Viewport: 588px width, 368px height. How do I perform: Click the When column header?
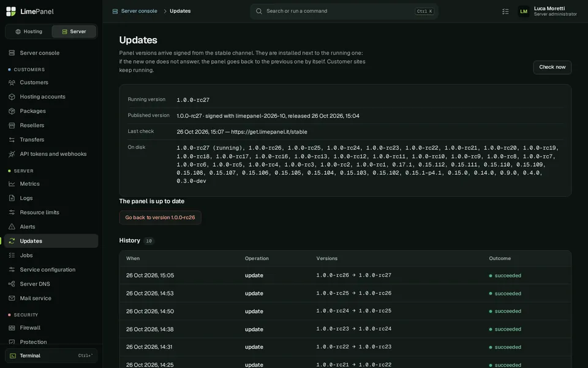133,258
